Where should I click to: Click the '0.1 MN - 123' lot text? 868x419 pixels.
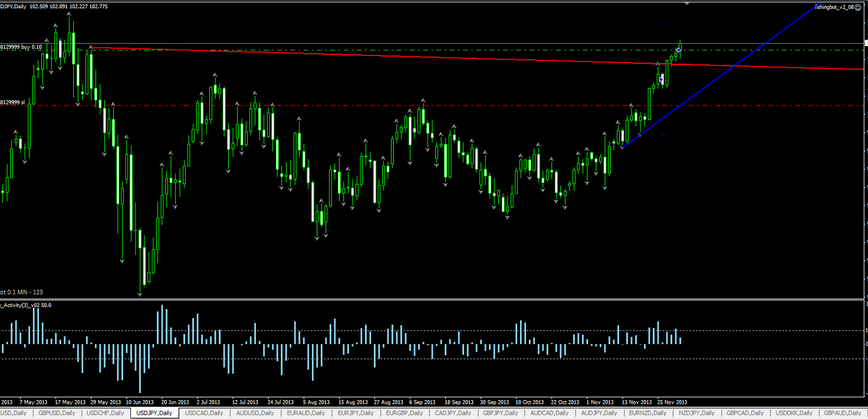[22, 292]
